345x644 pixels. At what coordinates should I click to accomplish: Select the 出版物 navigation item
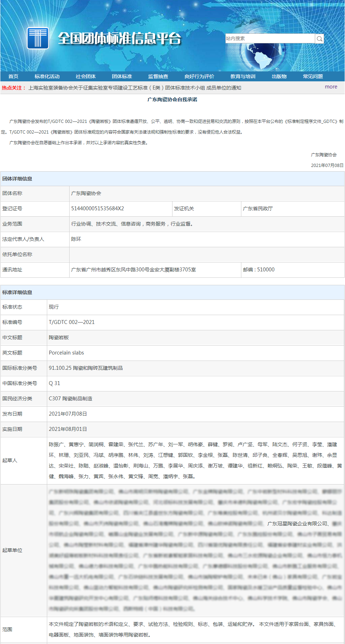click(x=279, y=76)
